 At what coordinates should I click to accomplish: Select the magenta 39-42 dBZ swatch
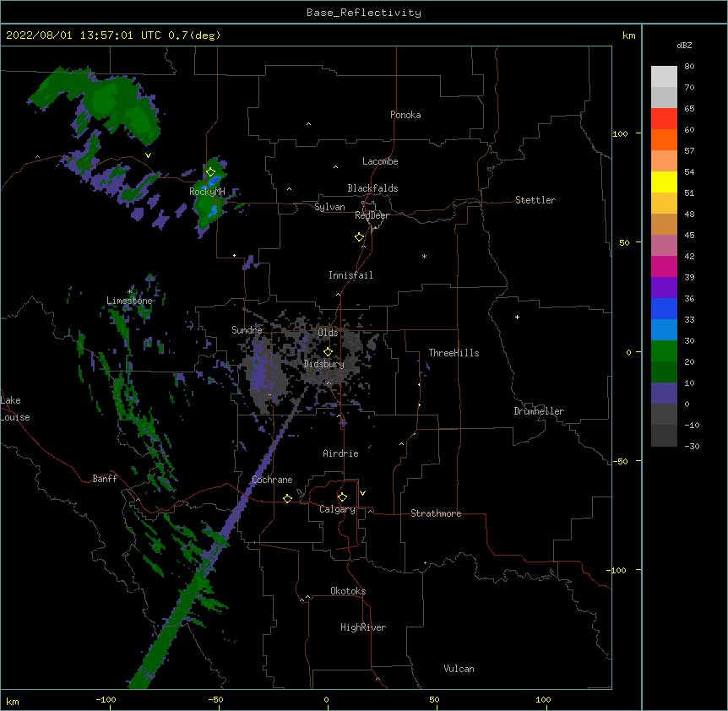[664, 266]
